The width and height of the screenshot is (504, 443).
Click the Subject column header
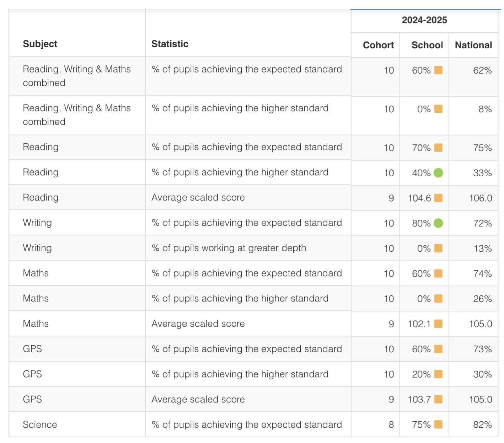pos(40,44)
